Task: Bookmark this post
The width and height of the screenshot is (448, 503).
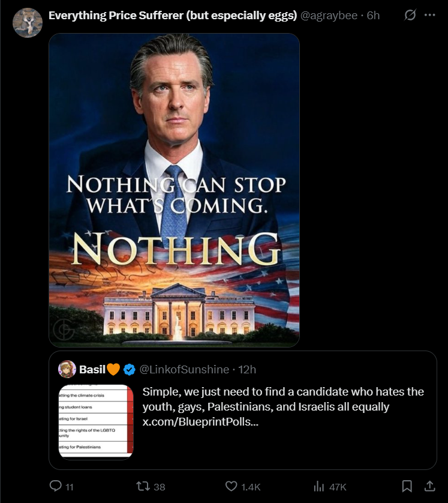Action: point(407,486)
